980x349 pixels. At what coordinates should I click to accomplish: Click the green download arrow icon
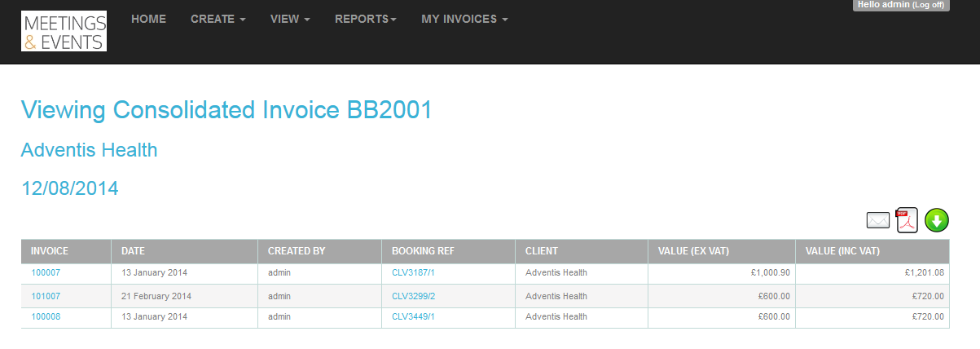tap(937, 220)
